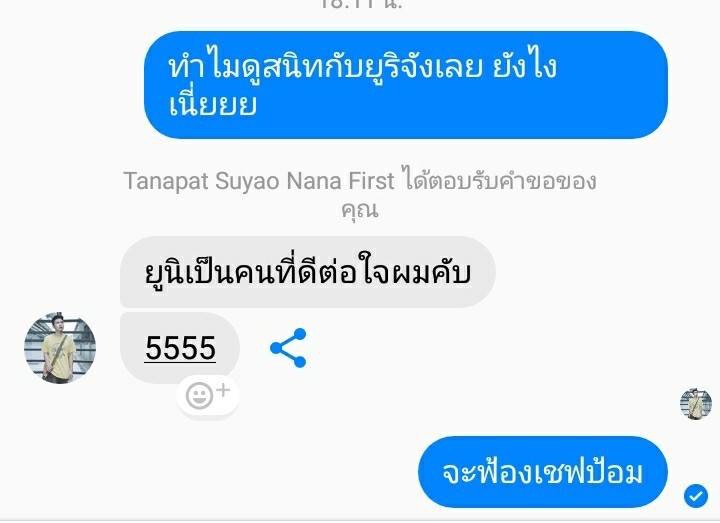
Task: Tap the plus sign on the reaction smiley
Action: coord(223,390)
